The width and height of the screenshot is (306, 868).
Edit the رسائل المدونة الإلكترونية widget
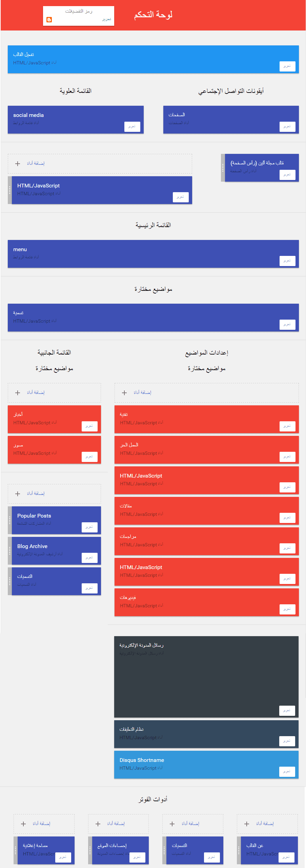tap(287, 710)
